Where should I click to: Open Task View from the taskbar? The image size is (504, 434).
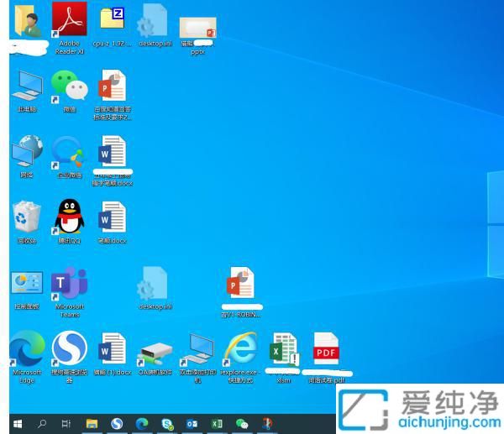[x=66, y=424]
